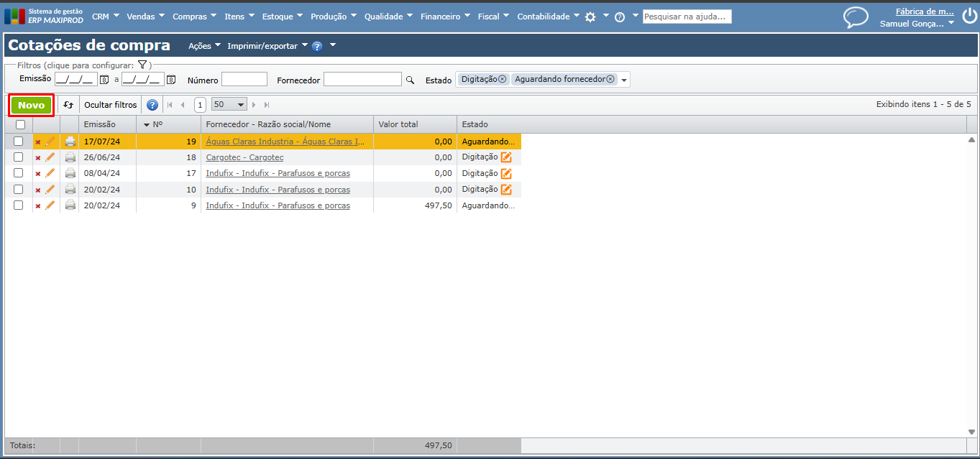Viewport: 980px width, 459px height.
Task: Open supplier link Cargotec - Cargotec
Action: click(244, 157)
